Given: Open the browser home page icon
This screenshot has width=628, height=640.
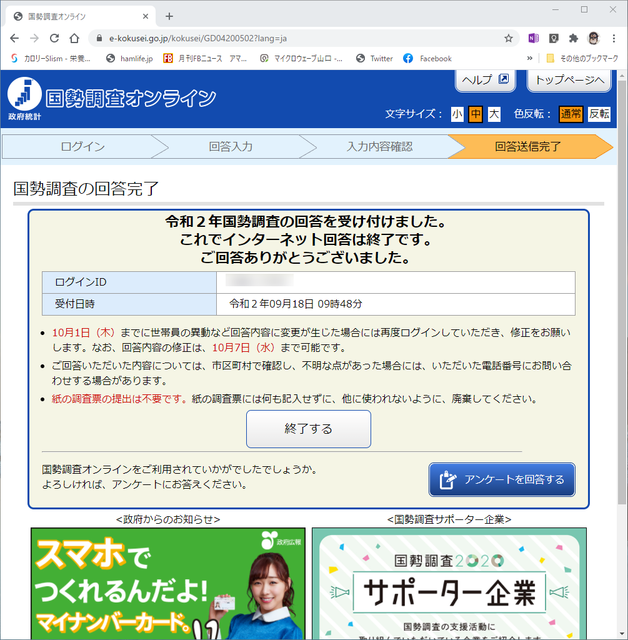Looking at the screenshot, I should [74, 38].
